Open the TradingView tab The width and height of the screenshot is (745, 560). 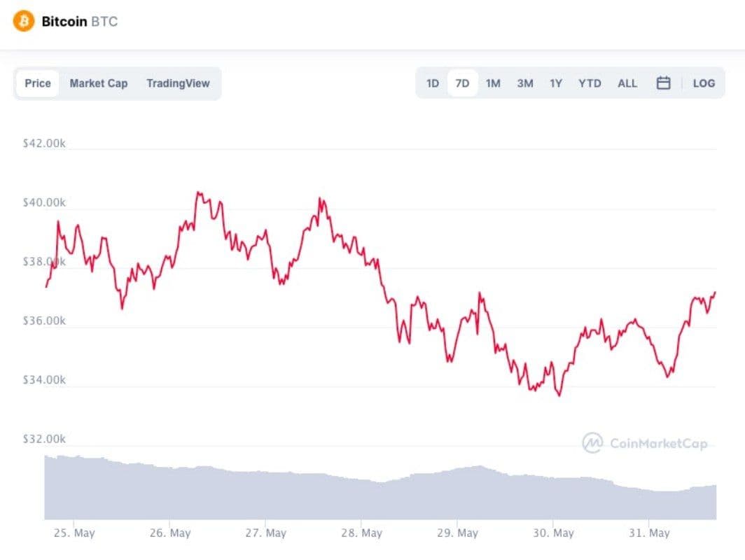(178, 83)
